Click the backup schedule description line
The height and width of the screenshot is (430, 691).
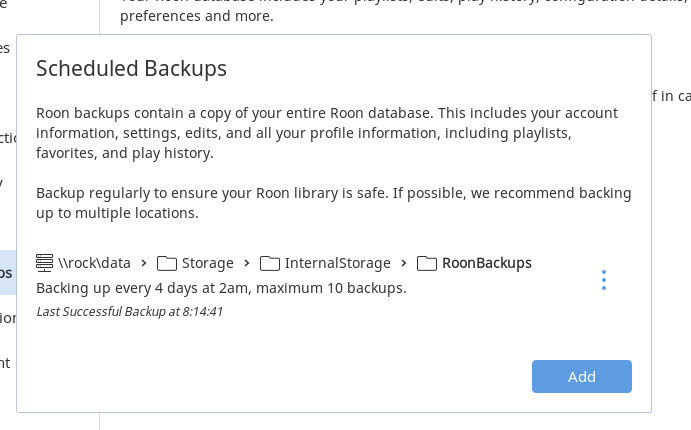(221, 288)
